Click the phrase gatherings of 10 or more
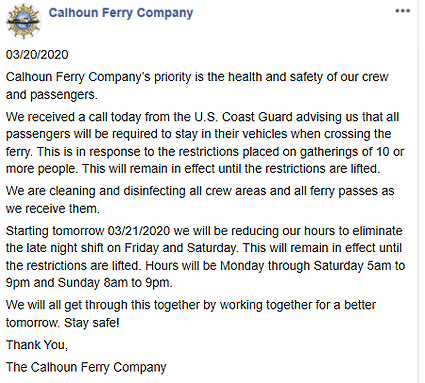The image size is (425, 383). 352,152
